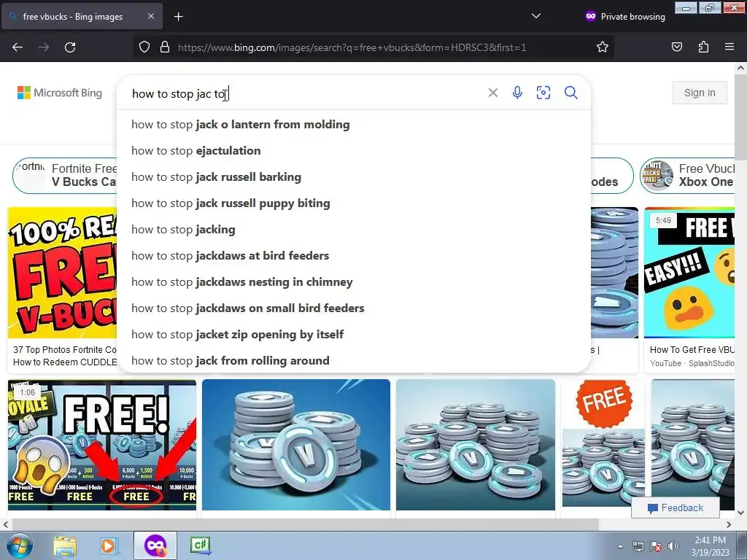747x560 pixels.
Task: Reload the current page
Action: pyautogui.click(x=70, y=47)
